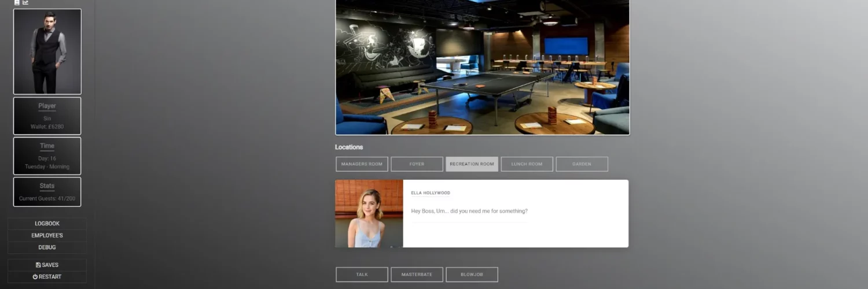Screen dimensions: 868x289
Task: Click the book icon above the portrait
Action: (17, 2)
